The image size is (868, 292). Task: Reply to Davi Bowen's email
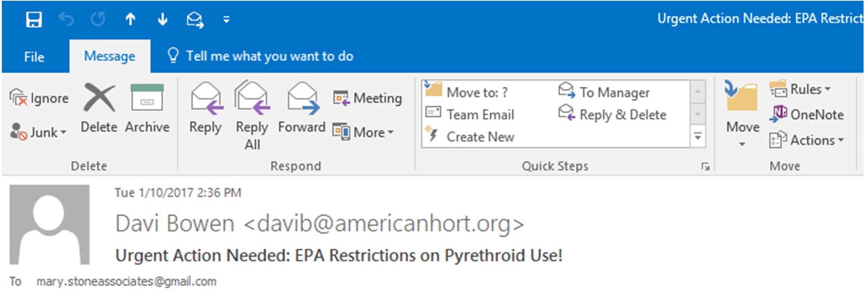(x=206, y=108)
